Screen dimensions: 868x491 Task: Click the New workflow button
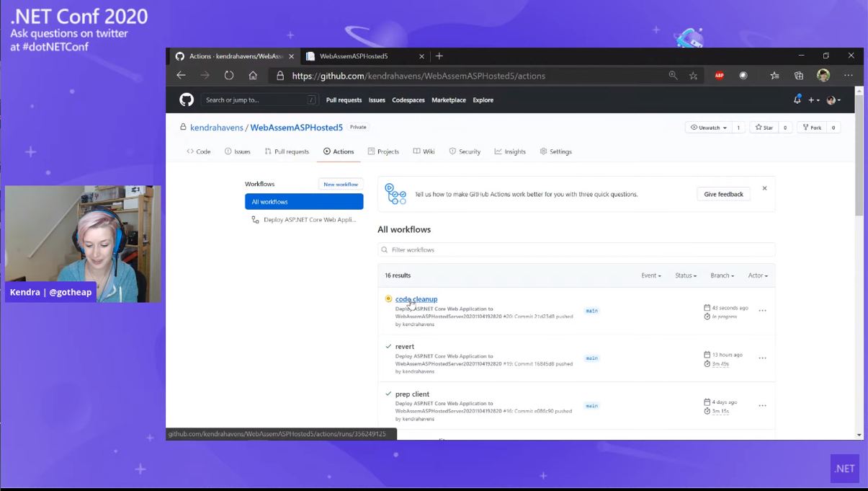pos(341,184)
